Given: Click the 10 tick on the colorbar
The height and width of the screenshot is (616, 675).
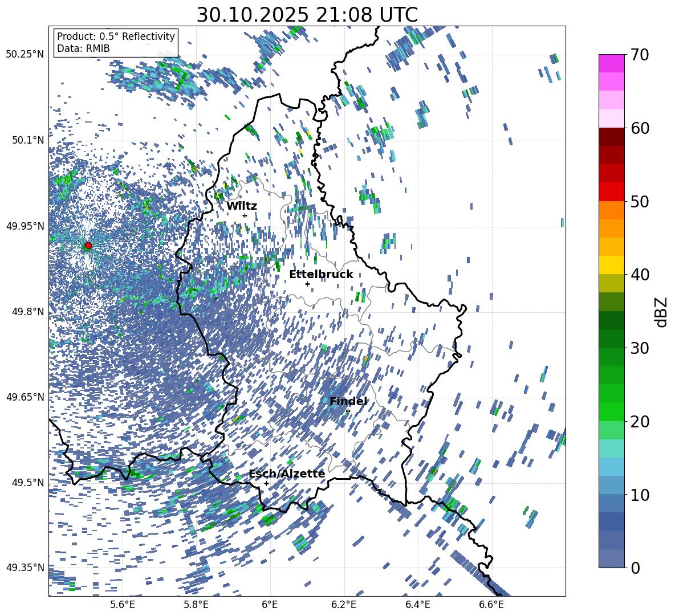Looking at the screenshot, I should click(x=640, y=495).
